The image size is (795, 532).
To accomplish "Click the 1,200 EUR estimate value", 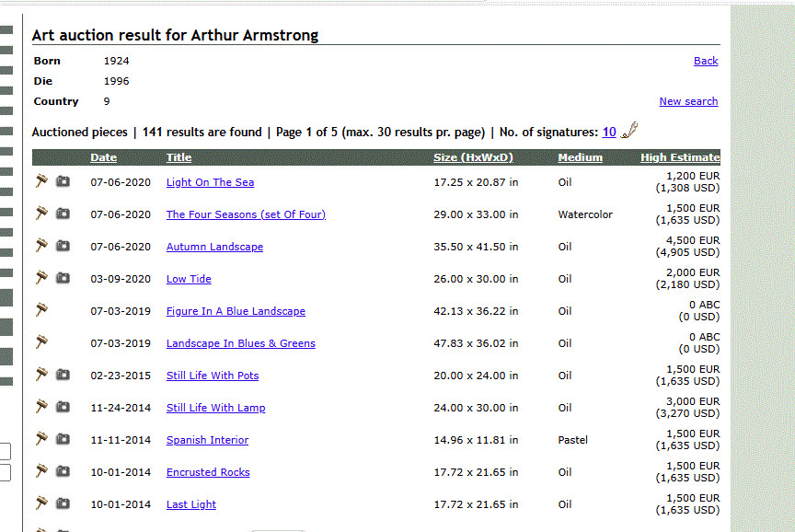I will click(x=693, y=176).
